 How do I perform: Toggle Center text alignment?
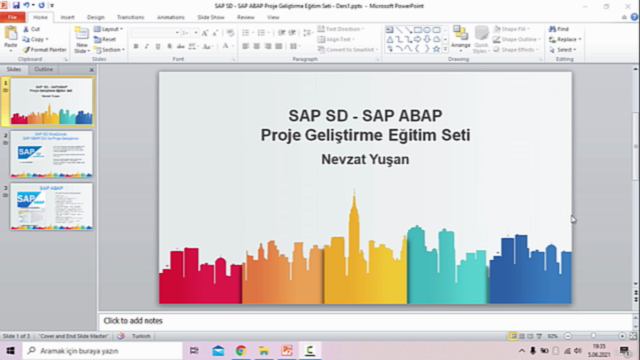[256, 47]
